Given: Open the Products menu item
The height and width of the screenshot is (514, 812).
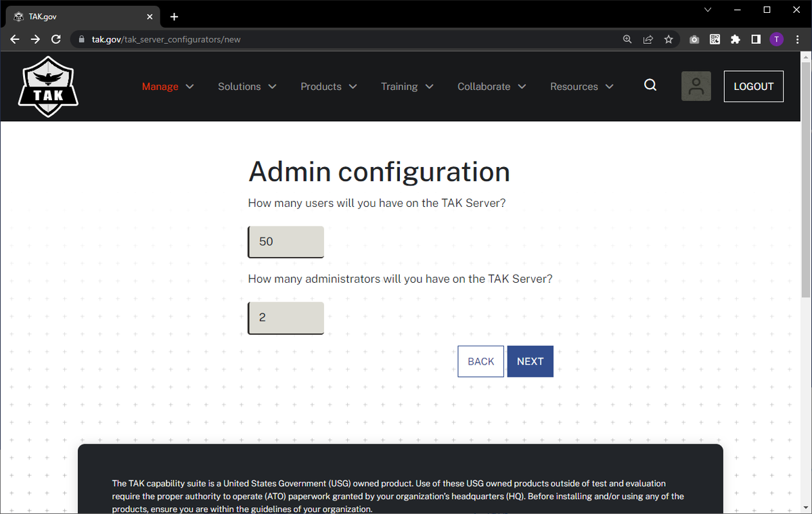Looking at the screenshot, I should 321,87.
